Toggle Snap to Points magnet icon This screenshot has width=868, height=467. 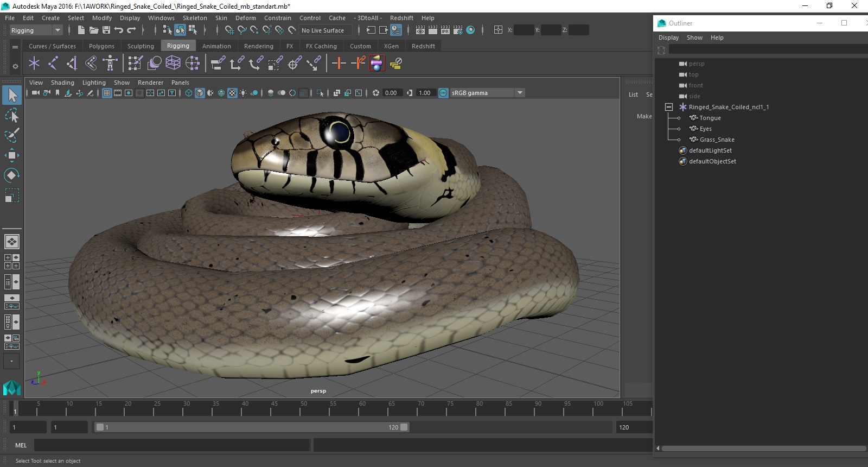[254, 30]
